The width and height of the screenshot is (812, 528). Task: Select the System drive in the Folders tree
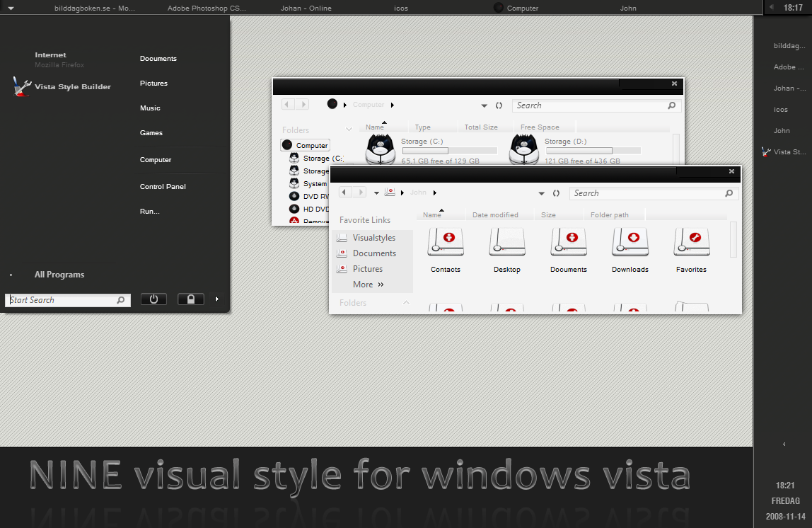308,183
